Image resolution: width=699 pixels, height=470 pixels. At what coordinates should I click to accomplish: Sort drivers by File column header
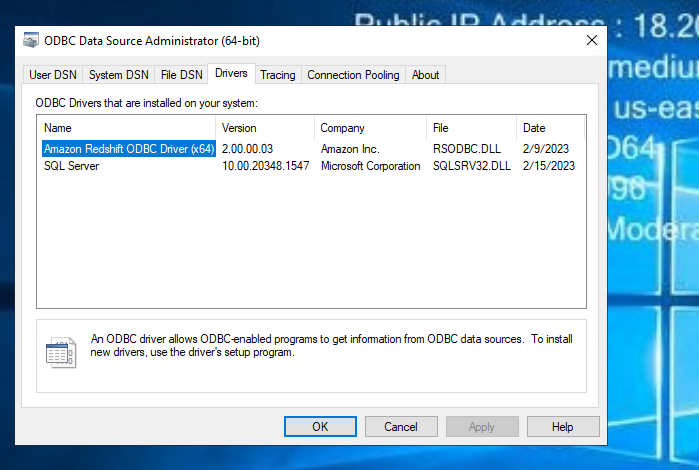tap(471, 128)
